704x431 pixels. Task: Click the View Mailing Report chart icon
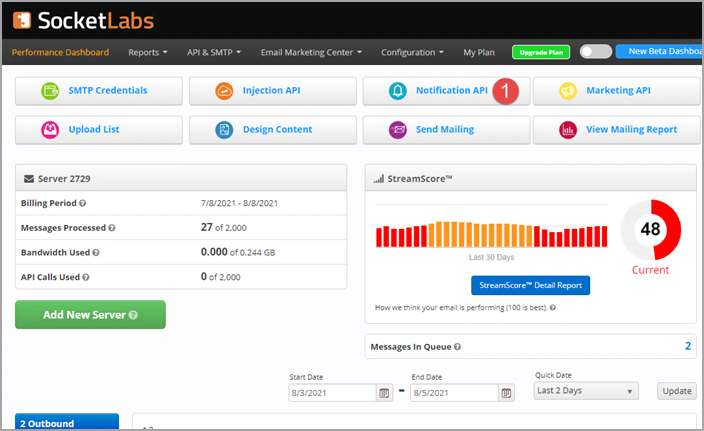tap(568, 130)
